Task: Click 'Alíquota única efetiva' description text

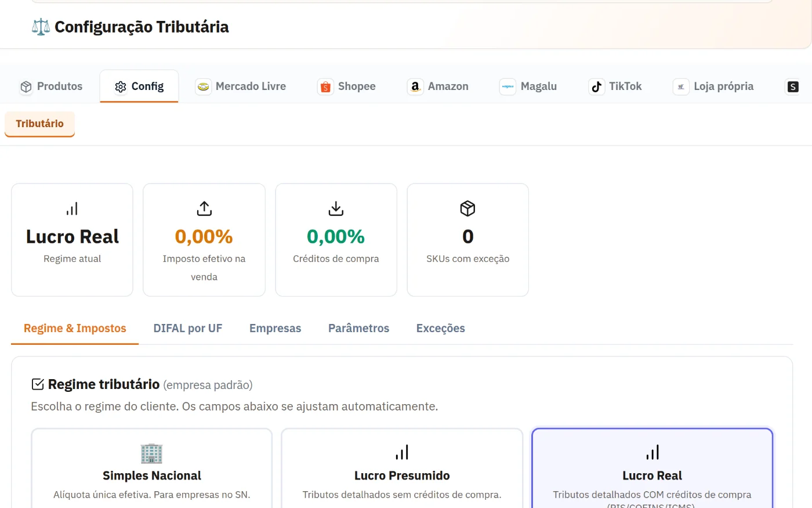Action: [x=152, y=495]
